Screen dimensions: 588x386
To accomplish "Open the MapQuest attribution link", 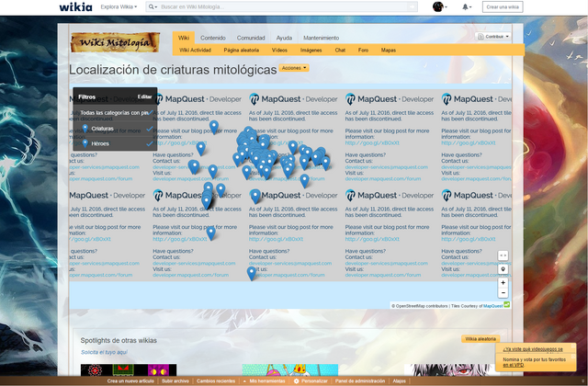I will [492, 306].
